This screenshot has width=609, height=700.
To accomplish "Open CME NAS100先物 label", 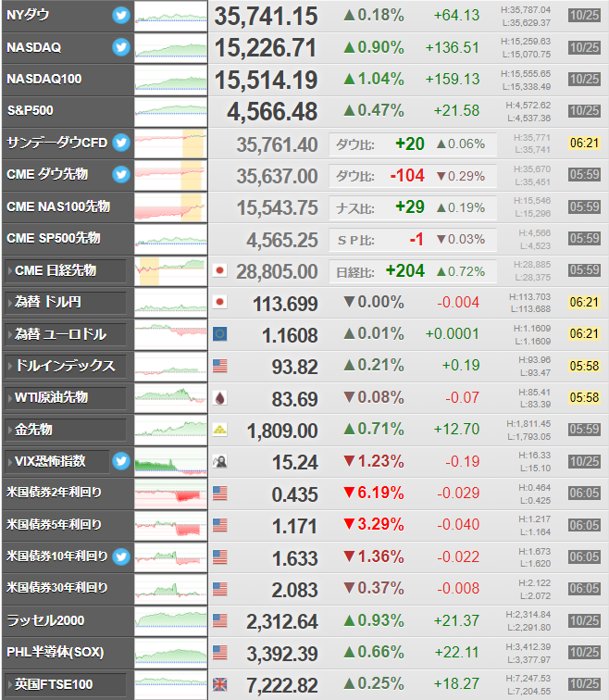I will click(x=58, y=206).
